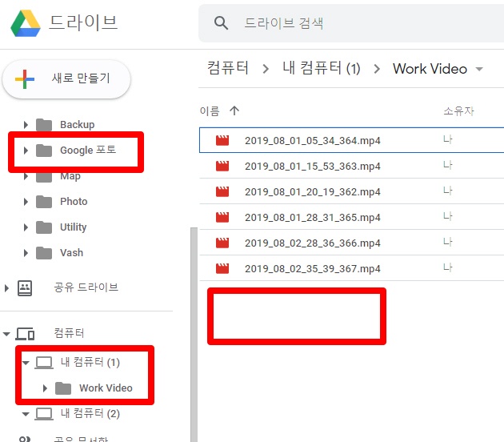Select file 2019_08_01_20_19_362.mp4

(313, 192)
